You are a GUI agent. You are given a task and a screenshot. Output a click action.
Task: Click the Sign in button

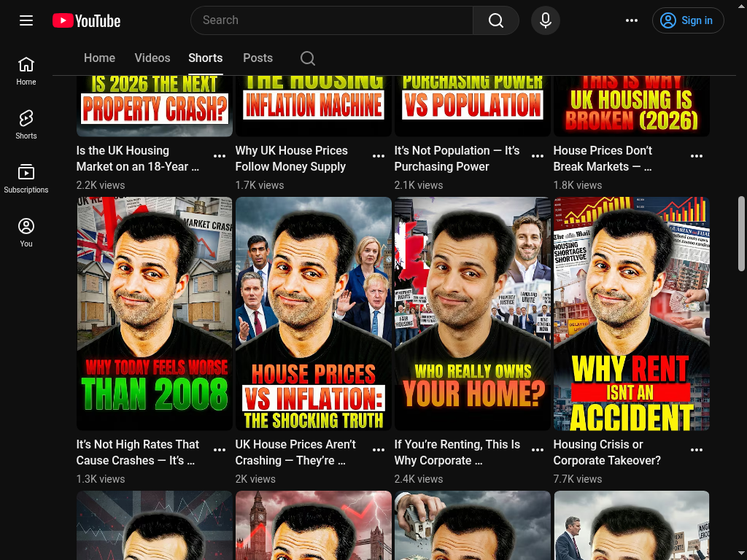tap(688, 20)
